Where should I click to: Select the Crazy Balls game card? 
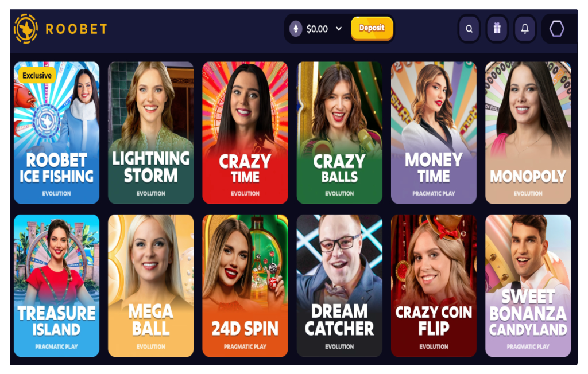click(339, 133)
